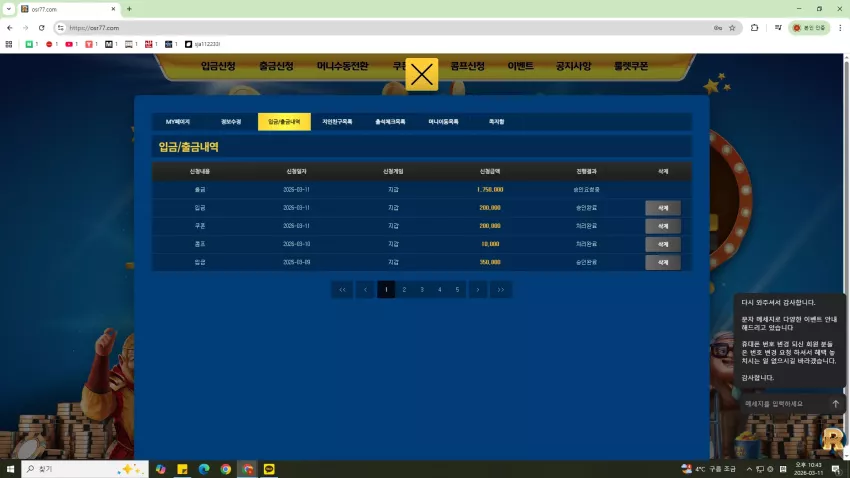Go to the first page with <<
This screenshot has height=478, width=850.
[x=342, y=289]
